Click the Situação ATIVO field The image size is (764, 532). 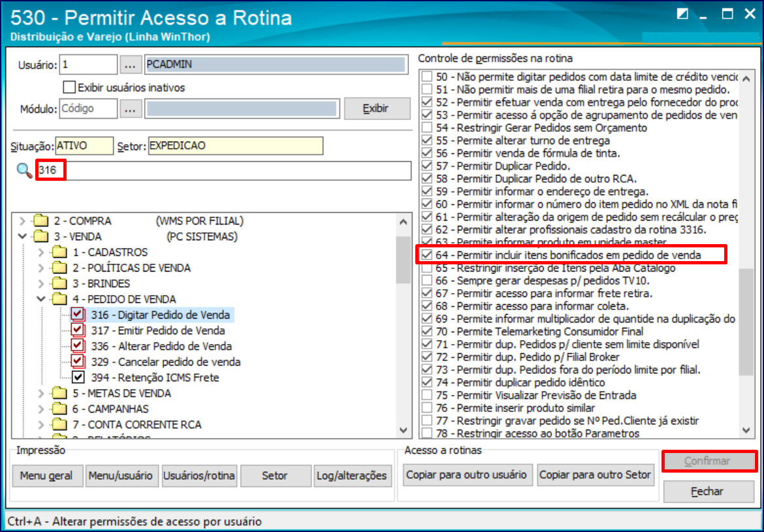point(84,146)
